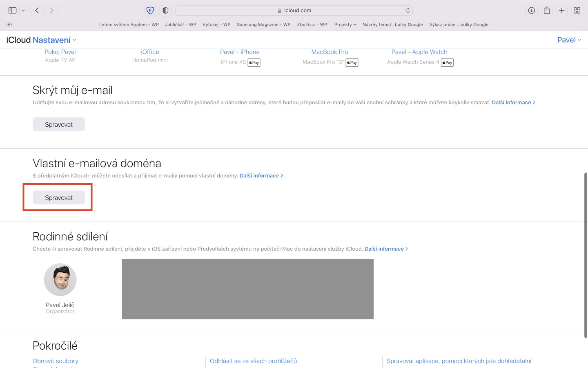Select the MacBook Pro device

330,52
